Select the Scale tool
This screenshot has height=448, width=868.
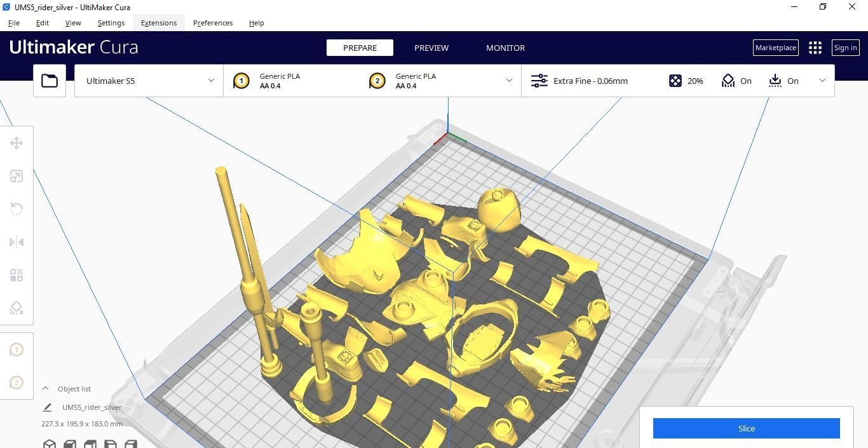pyautogui.click(x=17, y=176)
